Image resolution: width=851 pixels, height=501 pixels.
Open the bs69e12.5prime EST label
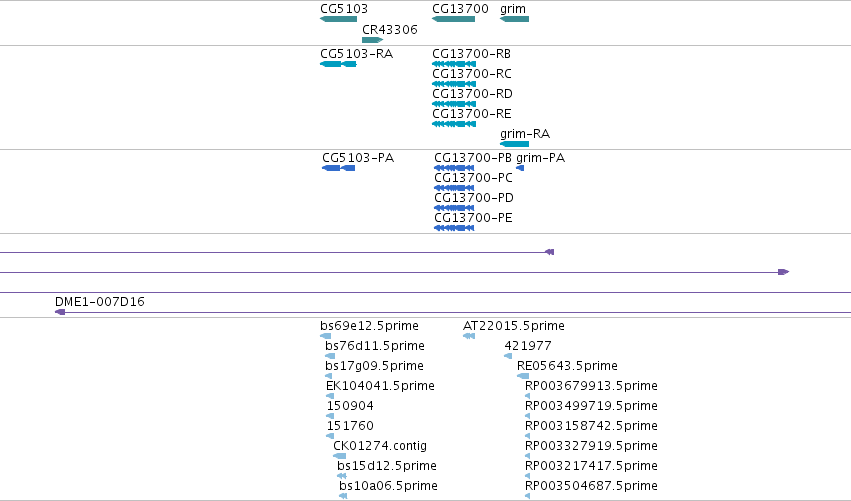click(x=369, y=326)
